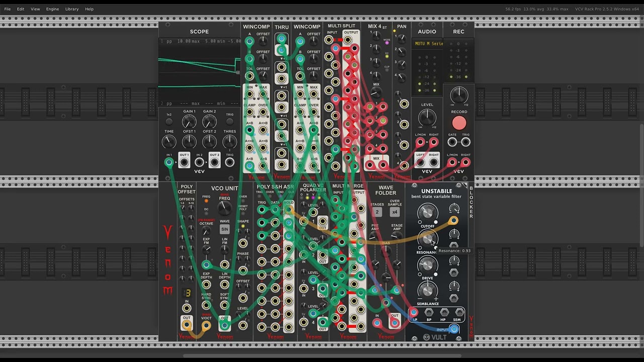Screen dimensions: 644x362
Task: Open the MOTU M Series audio device display
Action: [428, 44]
